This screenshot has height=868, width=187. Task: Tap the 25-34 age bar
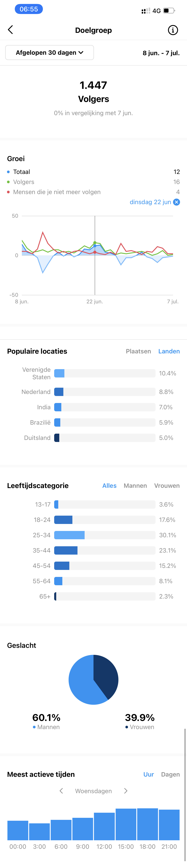(x=105, y=535)
